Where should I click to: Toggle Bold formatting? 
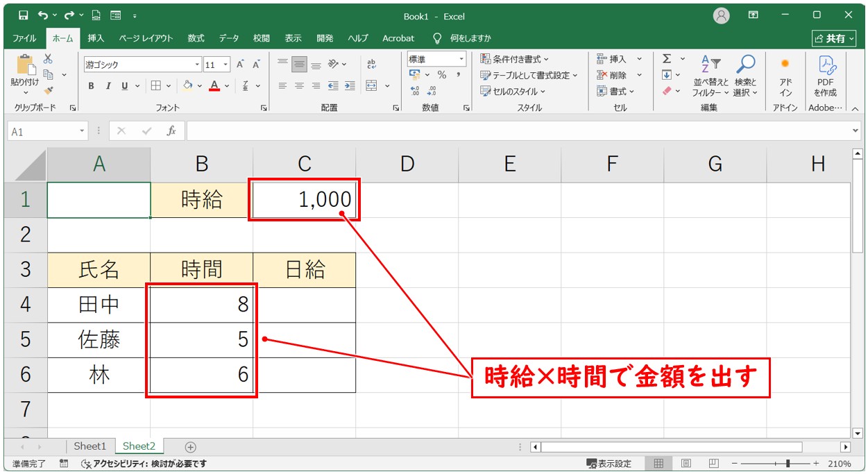pyautogui.click(x=91, y=86)
